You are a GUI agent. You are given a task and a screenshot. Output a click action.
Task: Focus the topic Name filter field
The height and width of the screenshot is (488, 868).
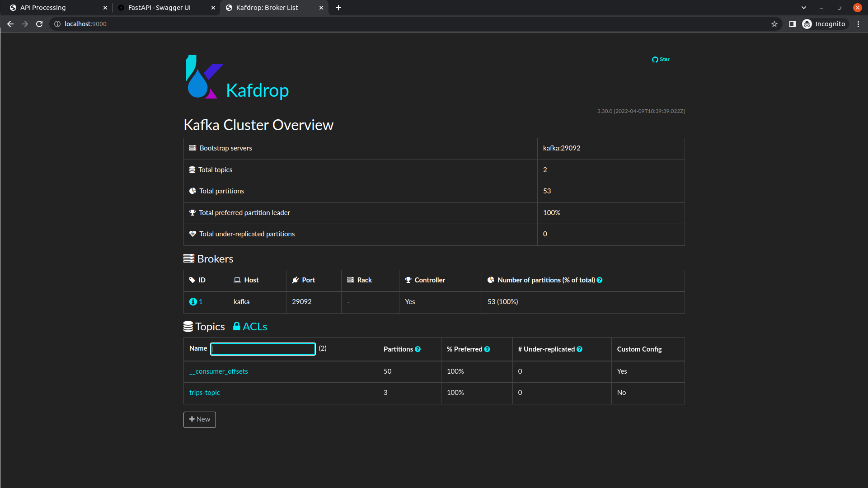click(x=263, y=349)
